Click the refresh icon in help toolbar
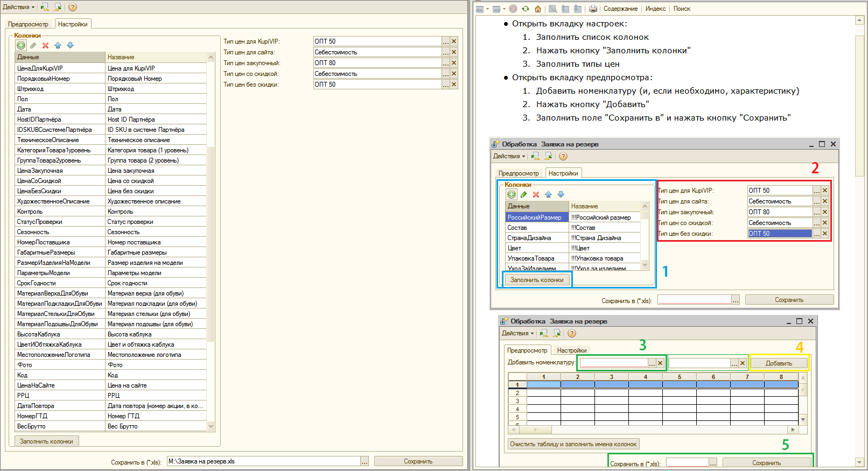Viewport: 868px width, 471px height. pyautogui.click(x=526, y=9)
